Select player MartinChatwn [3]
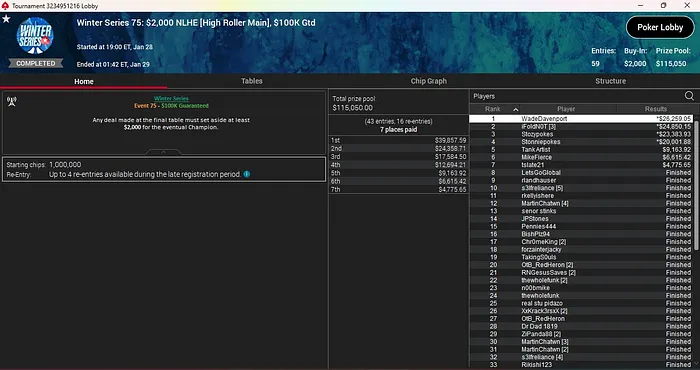Viewport: 700px width, 370px height. pos(581,341)
